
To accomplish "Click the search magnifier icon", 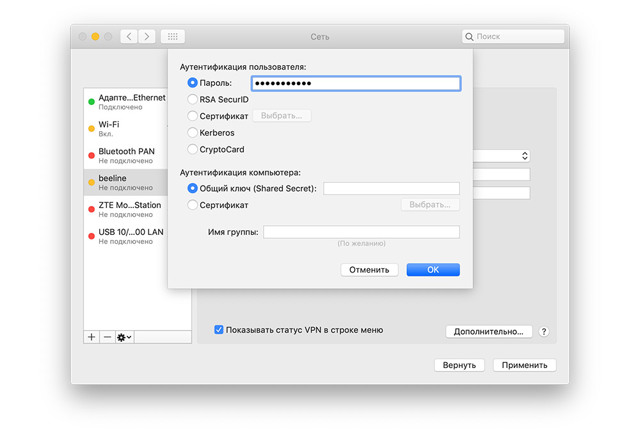I will pos(469,37).
